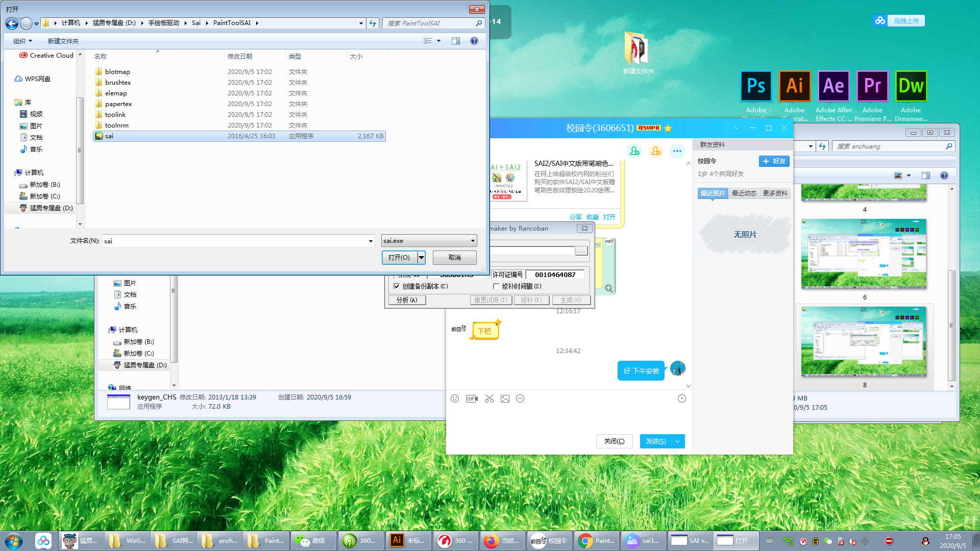Open emoji picker in QQ chat
Screen dimensions: 980x551
(x=455, y=398)
